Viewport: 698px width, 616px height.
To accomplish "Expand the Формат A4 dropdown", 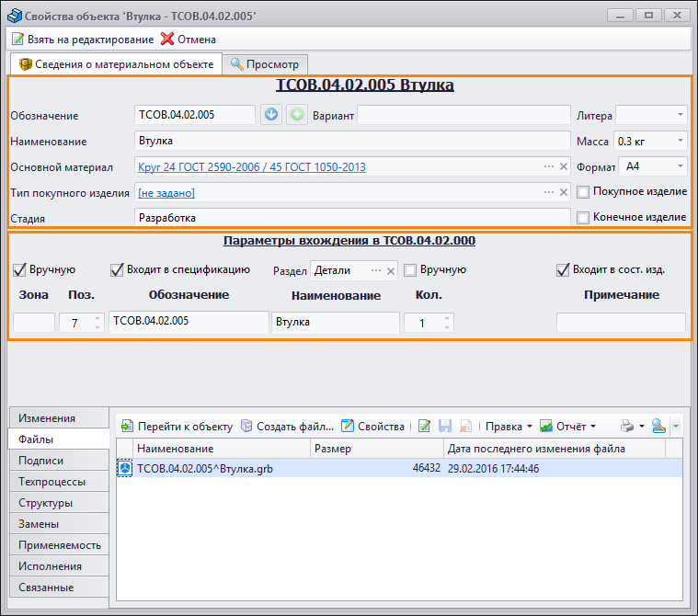I will 680,166.
